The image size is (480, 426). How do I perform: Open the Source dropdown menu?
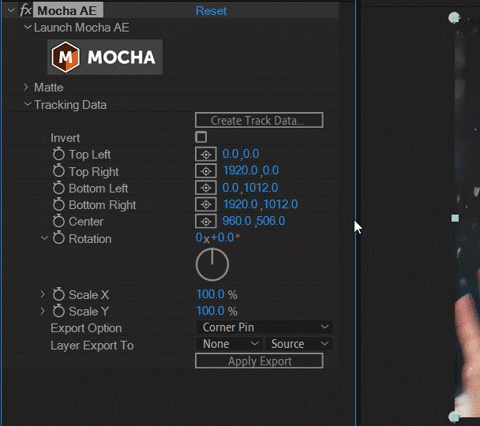299,344
